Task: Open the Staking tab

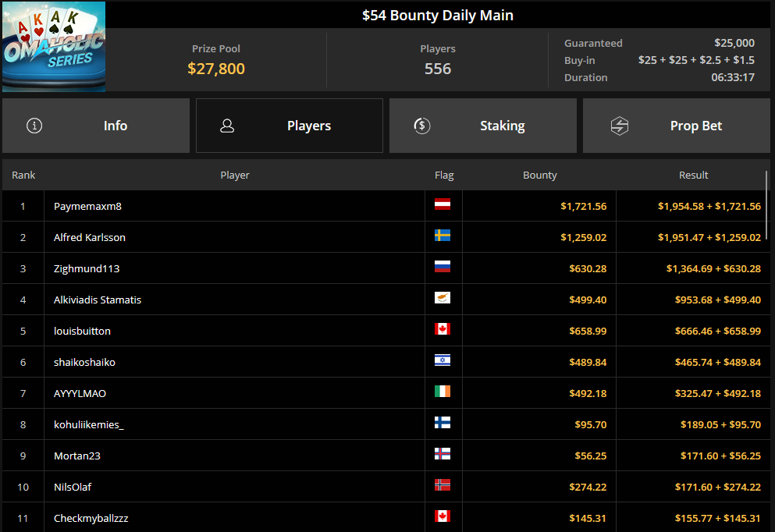Action: click(483, 126)
